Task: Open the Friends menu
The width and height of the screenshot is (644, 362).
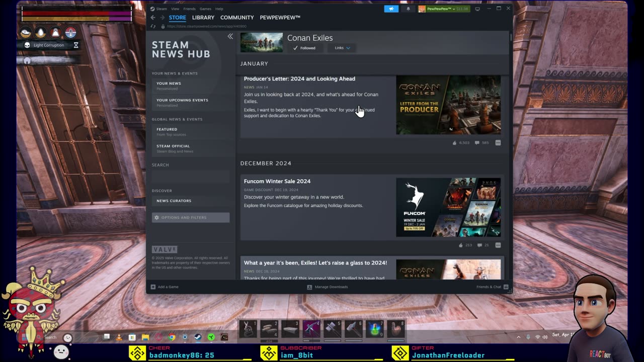Action: [189, 9]
